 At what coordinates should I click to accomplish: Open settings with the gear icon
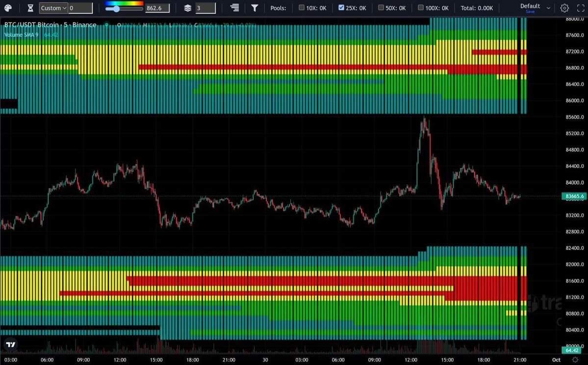pos(564,8)
